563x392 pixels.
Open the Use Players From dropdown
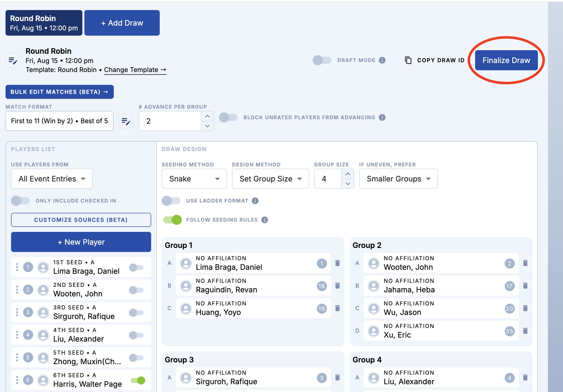pos(52,179)
